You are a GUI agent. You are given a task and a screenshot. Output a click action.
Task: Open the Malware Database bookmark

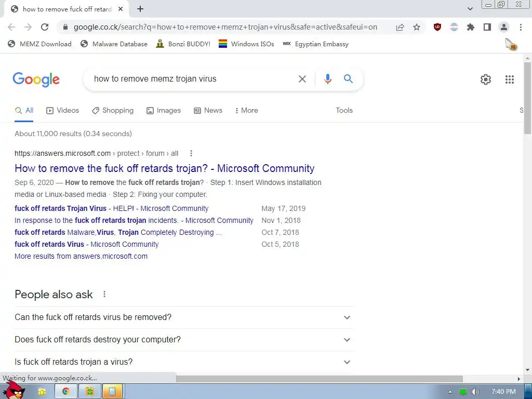click(114, 44)
